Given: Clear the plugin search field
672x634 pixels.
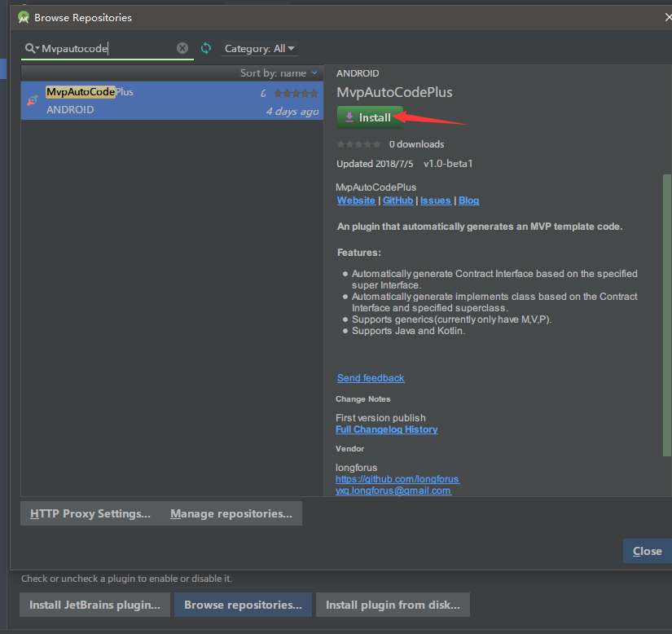Looking at the screenshot, I should 182,48.
